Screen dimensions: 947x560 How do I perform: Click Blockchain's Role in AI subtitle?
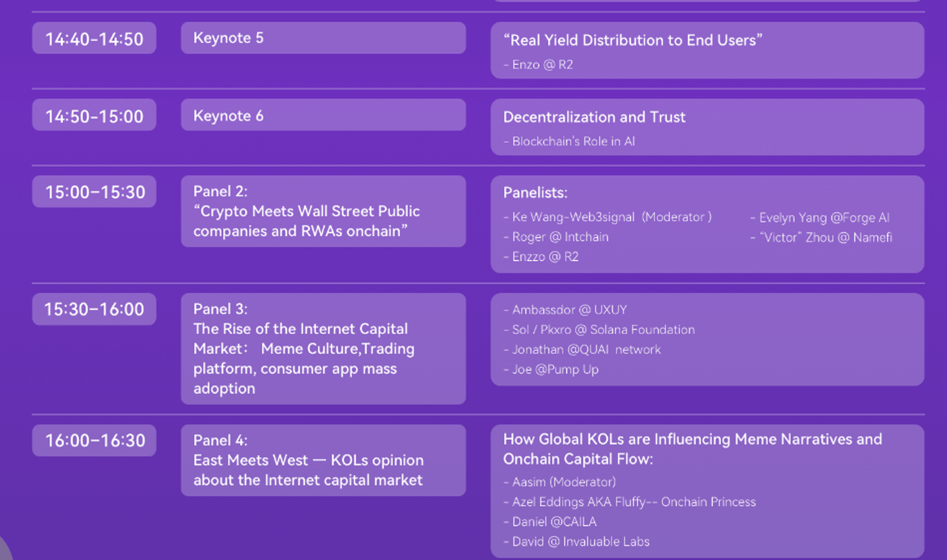[x=569, y=141]
